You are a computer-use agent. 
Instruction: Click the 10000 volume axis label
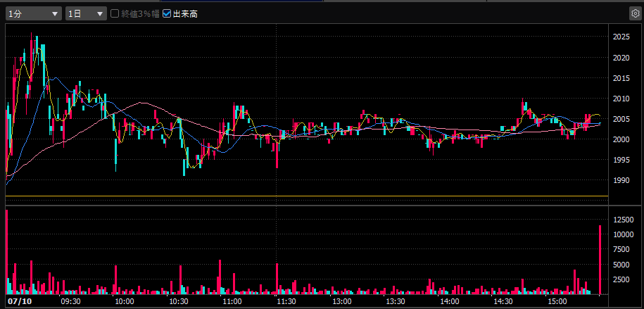pyautogui.click(x=623, y=234)
